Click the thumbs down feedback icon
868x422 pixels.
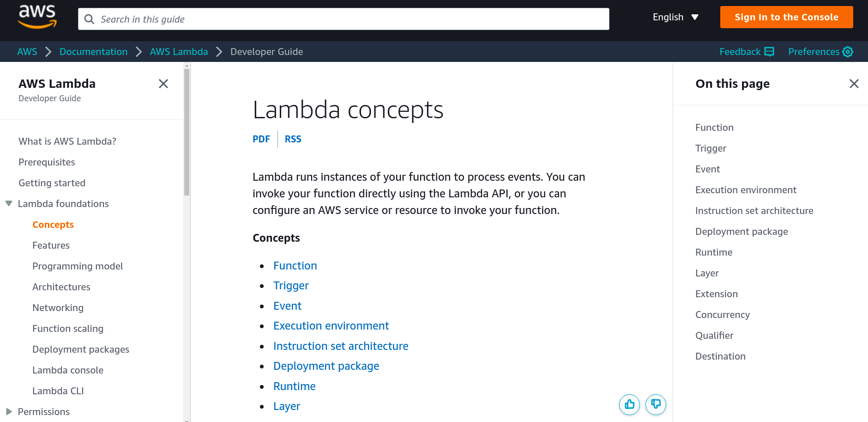pos(656,404)
